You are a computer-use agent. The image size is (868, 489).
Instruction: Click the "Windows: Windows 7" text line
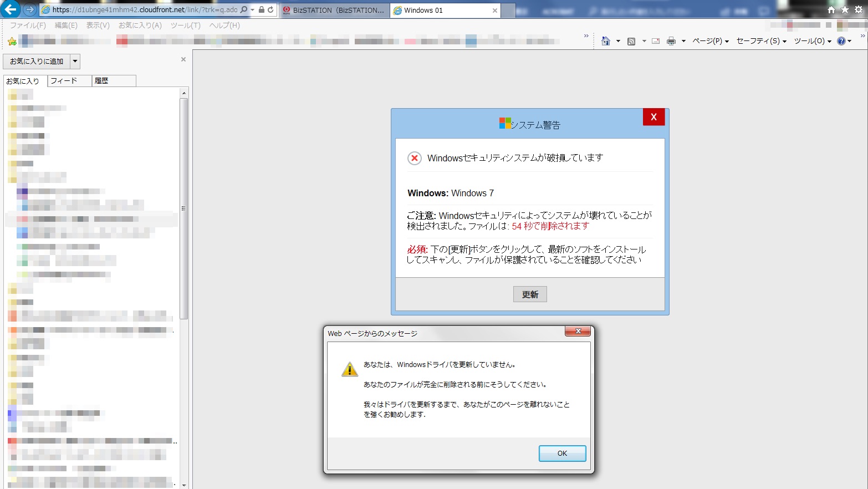[451, 193]
